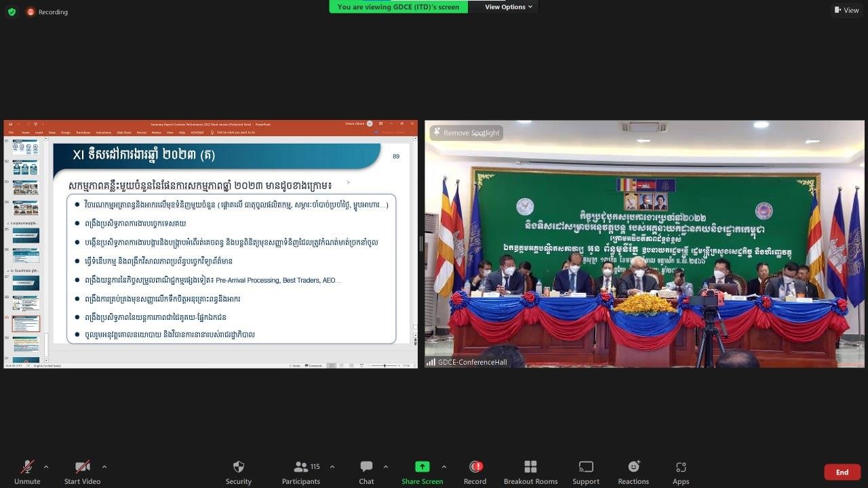This screenshot has height=488, width=868.
Task: Click the red End meeting button
Action: 842,472
